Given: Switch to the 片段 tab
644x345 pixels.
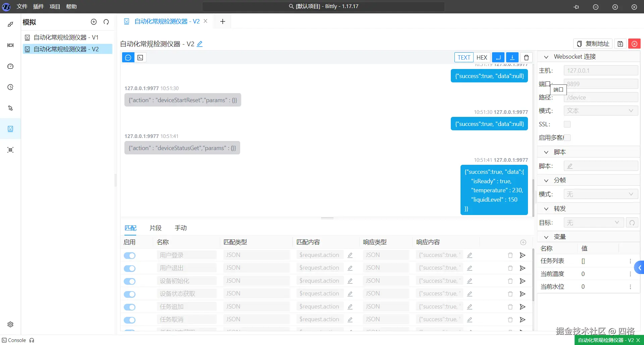Looking at the screenshot, I should pyautogui.click(x=156, y=228).
